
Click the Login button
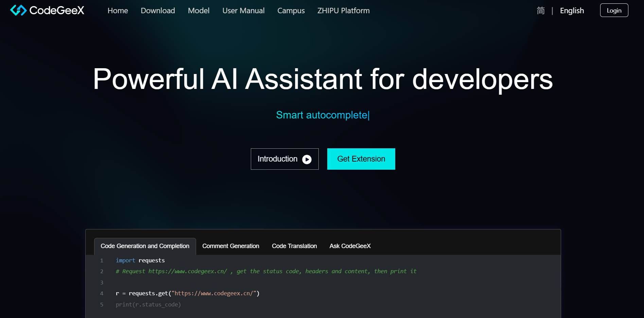[614, 10]
